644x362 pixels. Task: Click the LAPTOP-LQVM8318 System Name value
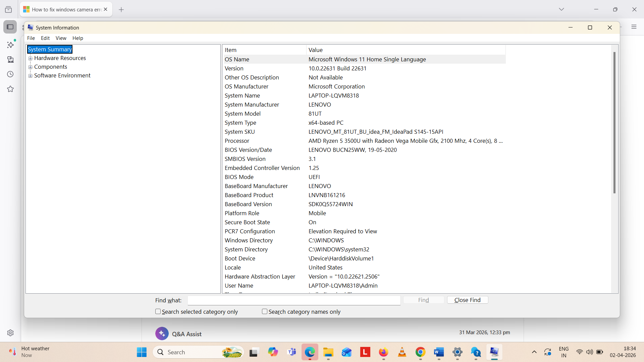pyautogui.click(x=334, y=96)
